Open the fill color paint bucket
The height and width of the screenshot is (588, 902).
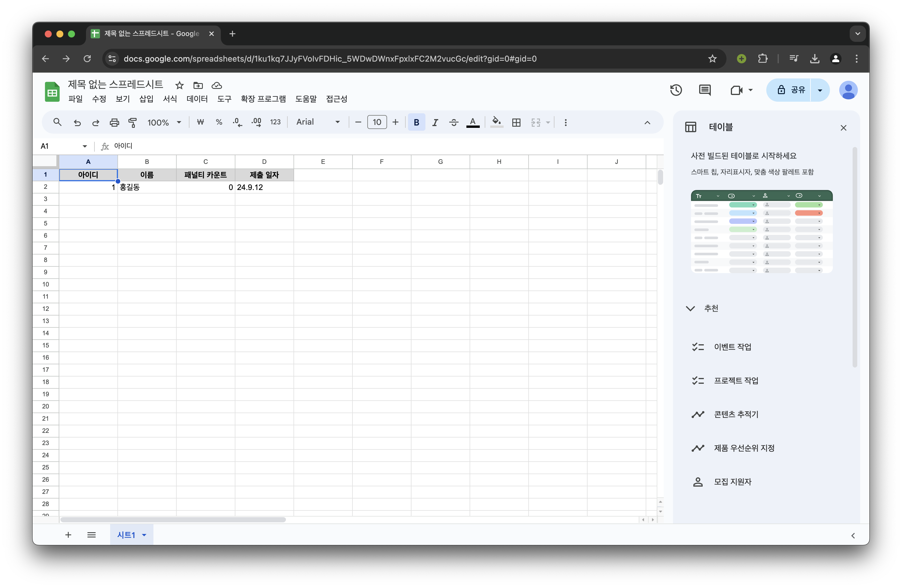tap(496, 122)
